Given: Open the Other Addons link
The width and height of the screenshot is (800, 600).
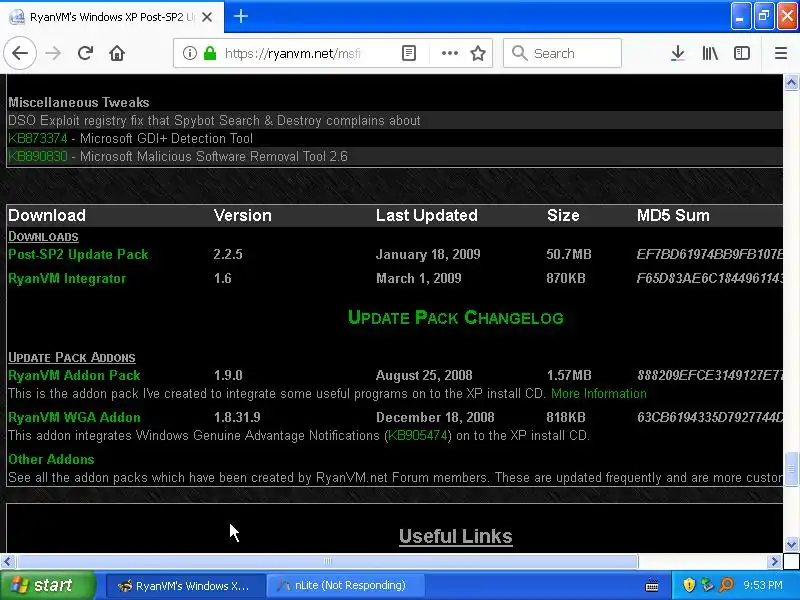Looking at the screenshot, I should [51, 459].
